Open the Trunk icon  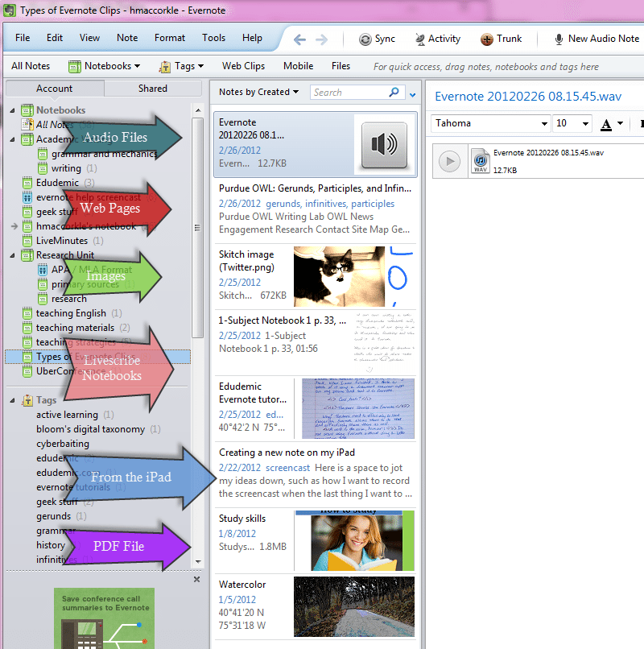point(487,39)
